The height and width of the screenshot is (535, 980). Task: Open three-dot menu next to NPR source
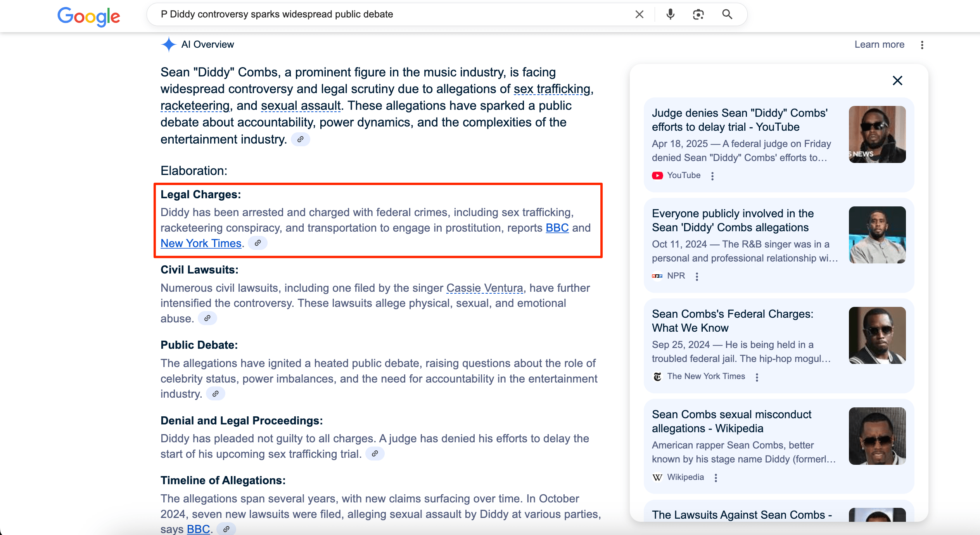[697, 276]
